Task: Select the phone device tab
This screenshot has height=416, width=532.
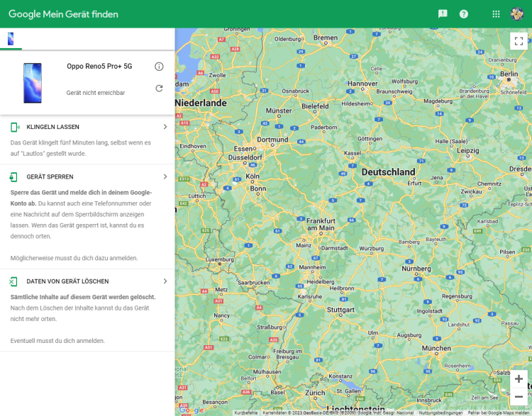Action: [11, 39]
